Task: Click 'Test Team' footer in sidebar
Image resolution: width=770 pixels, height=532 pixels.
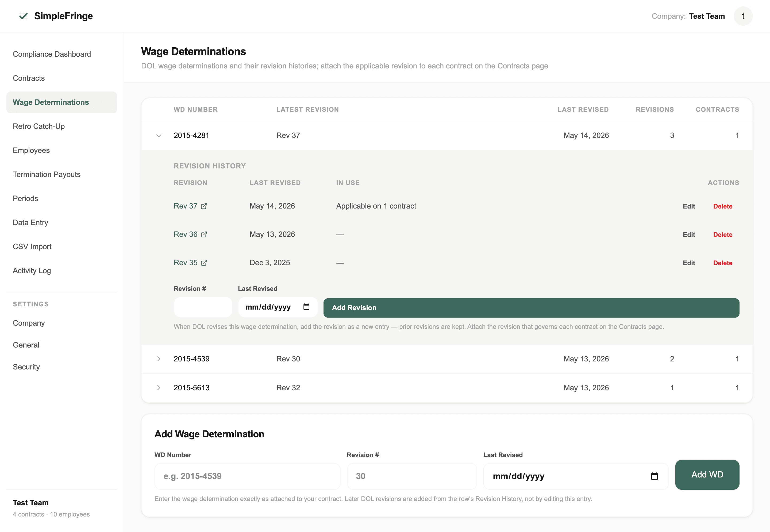Action: click(31, 503)
